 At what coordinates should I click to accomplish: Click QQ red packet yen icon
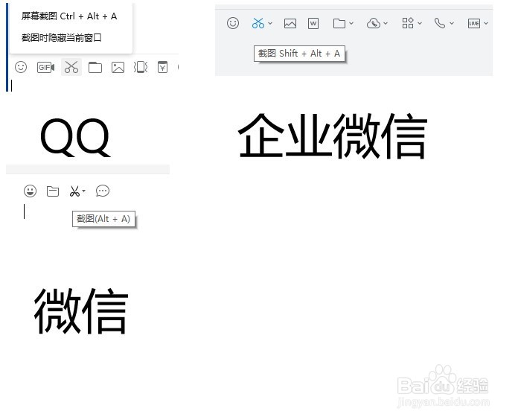click(162, 67)
